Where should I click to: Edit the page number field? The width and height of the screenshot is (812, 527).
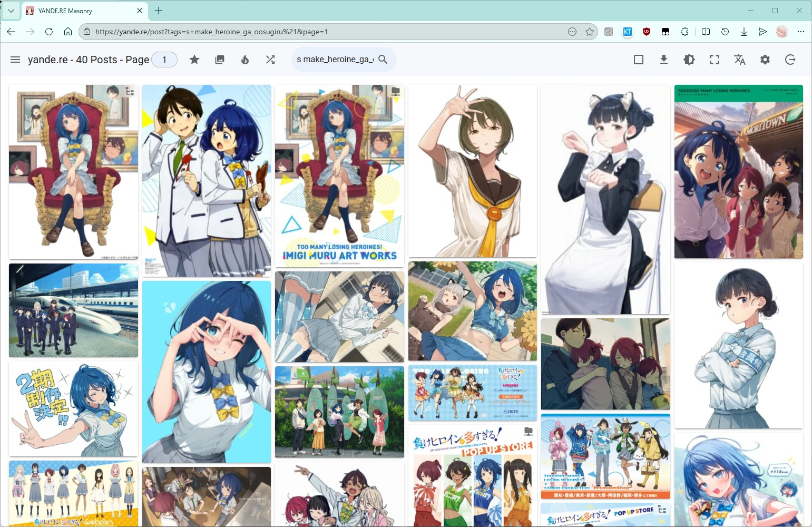pyautogui.click(x=164, y=60)
